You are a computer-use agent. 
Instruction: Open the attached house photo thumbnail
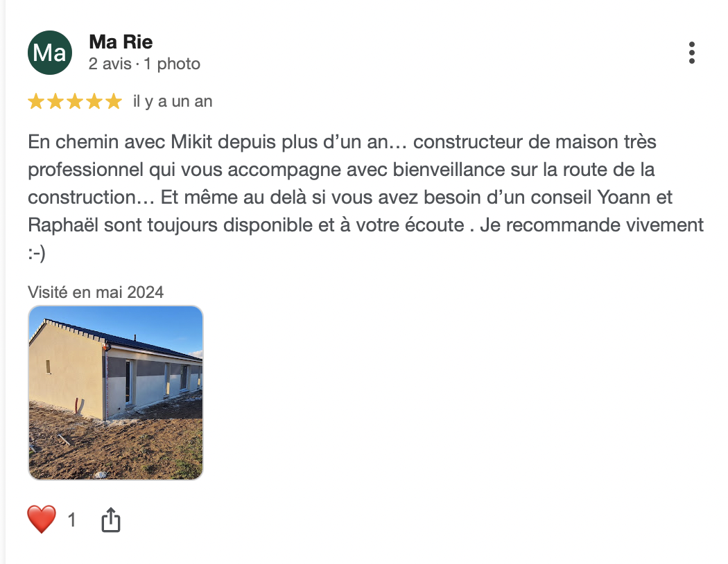[x=115, y=392]
